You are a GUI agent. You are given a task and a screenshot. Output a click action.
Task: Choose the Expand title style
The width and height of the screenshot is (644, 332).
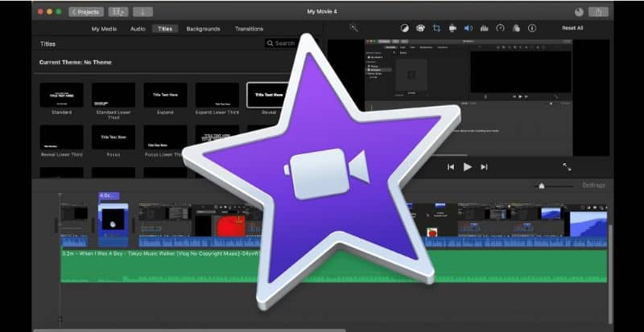point(165,95)
